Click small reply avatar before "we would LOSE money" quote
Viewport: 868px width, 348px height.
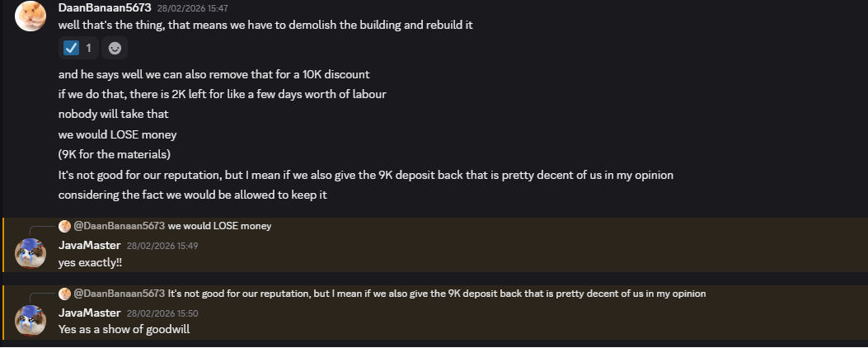(64, 226)
